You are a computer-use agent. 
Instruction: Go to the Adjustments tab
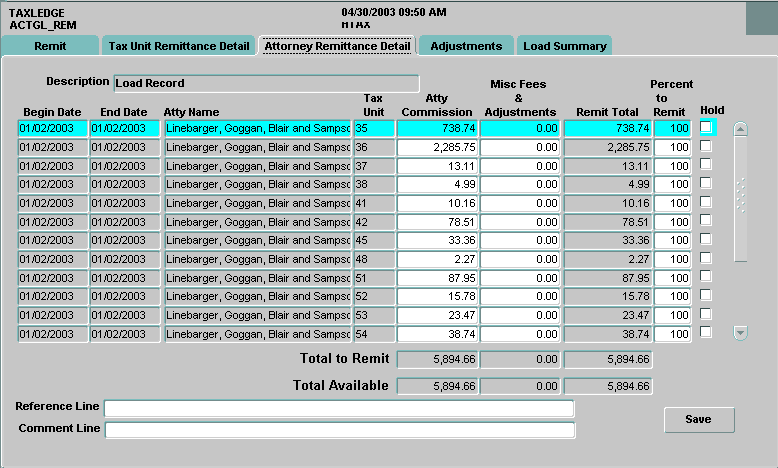[x=466, y=46]
